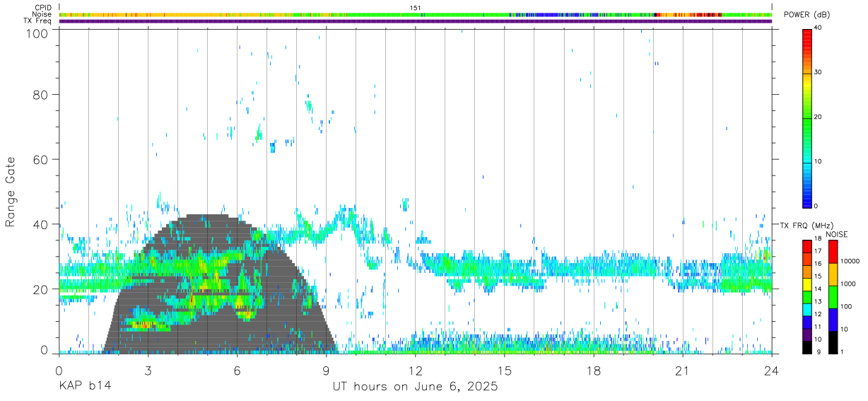Click the TX frequency scale value 18

click(818, 238)
